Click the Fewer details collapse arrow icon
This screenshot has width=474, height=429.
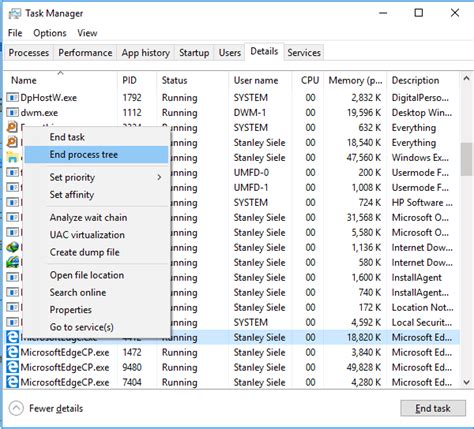16,408
